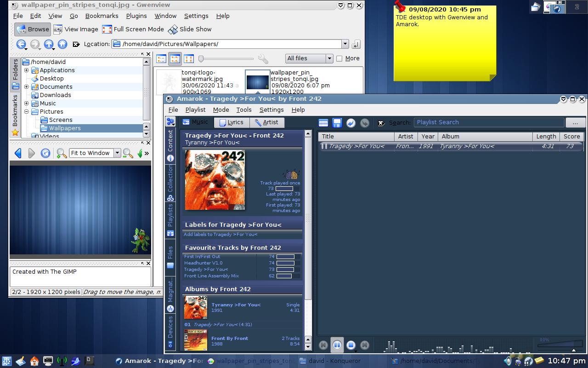The width and height of the screenshot is (588, 368).
Task: Expand the Music folder tree node
Action: click(27, 103)
